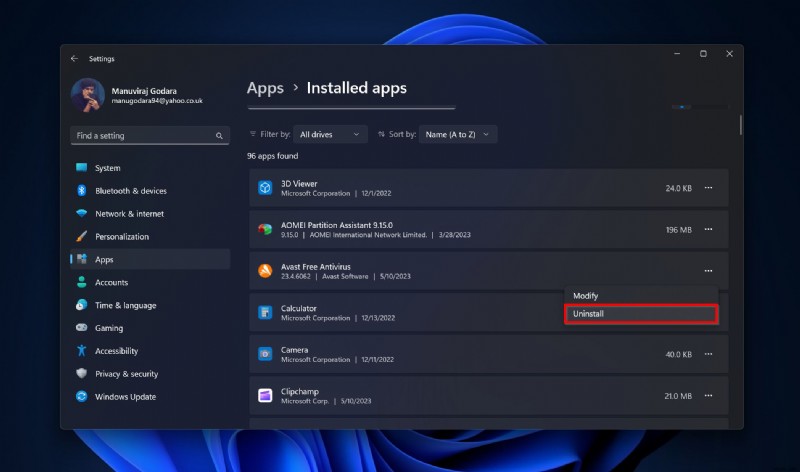Open the Accounts person icon

[x=82, y=282]
